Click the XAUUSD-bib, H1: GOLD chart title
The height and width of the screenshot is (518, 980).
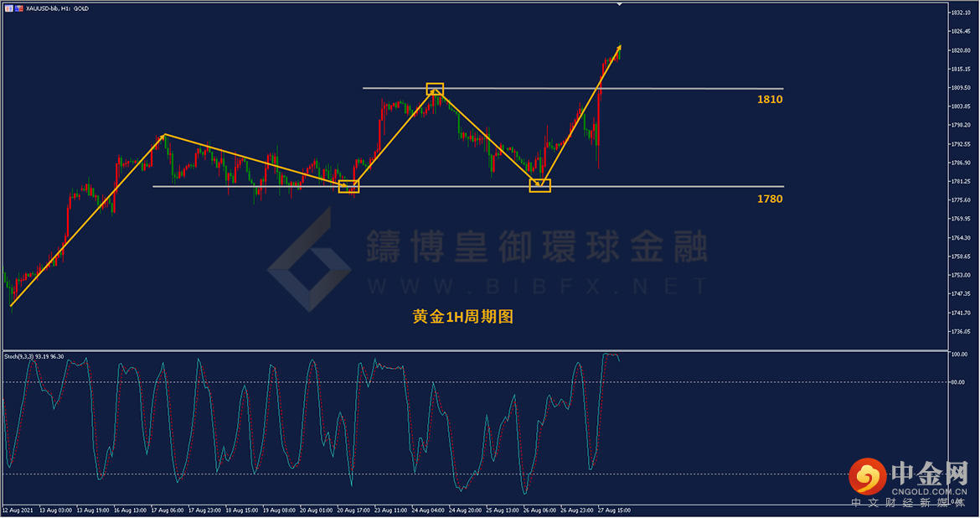58,8
